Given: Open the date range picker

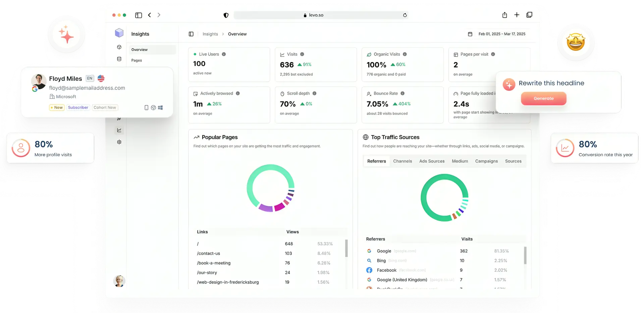Looking at the screenshot, I should [497, 34].
